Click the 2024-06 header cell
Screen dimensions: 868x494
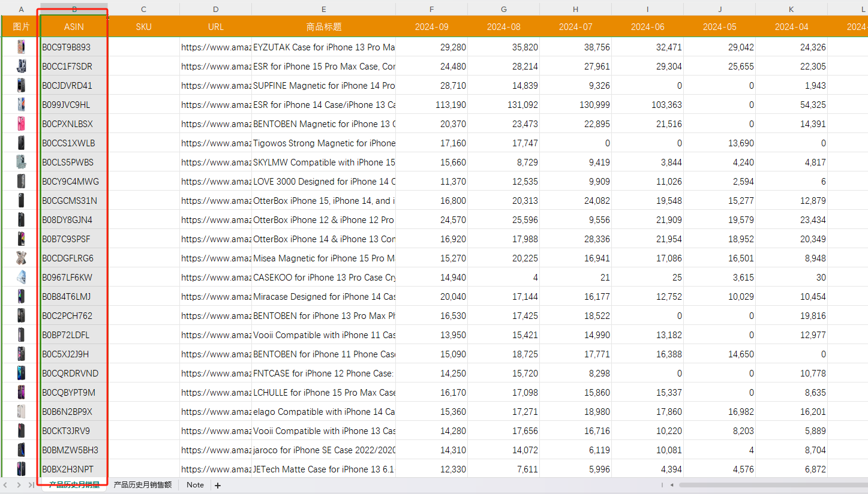[647, 27]
